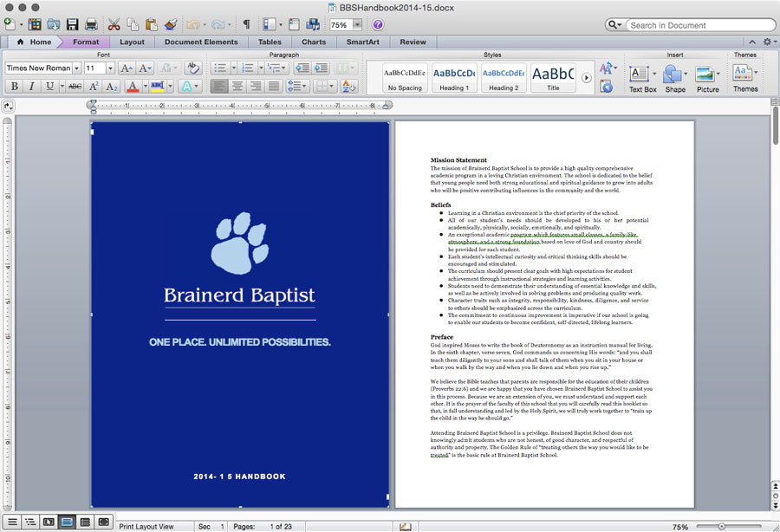Switch to the Layout tab

[132, 42]
